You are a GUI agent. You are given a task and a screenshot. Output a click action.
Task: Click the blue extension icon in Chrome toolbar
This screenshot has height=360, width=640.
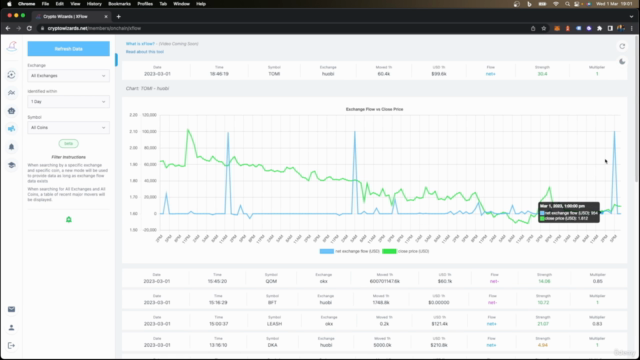[578, 28]
